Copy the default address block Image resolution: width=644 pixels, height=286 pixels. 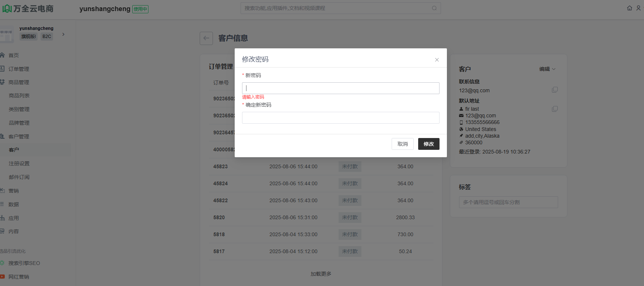[554, 109]
